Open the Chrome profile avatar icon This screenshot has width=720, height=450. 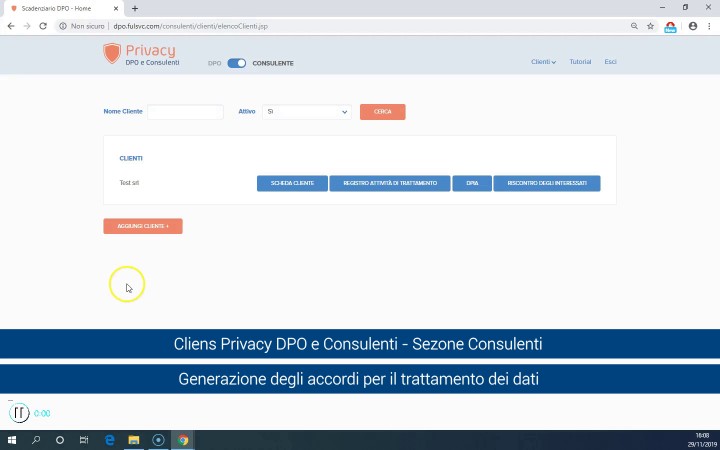click(x=692, y=26)
